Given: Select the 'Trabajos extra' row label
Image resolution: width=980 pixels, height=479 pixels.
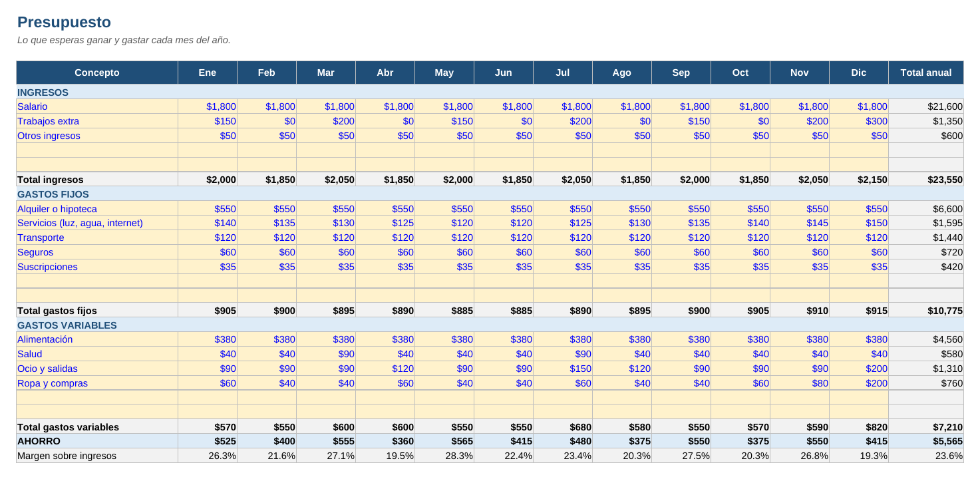Looking at the screenshot, I should (97, 121).
